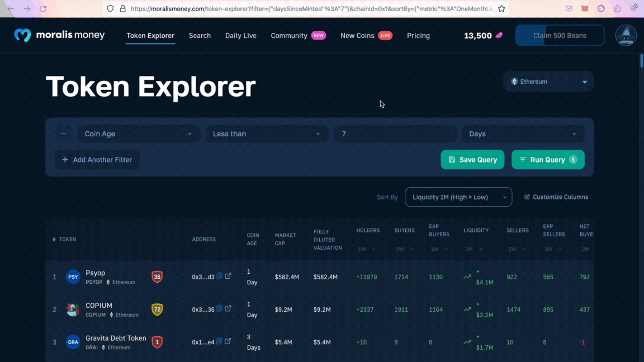Show site security info via padlock icon
This screenshot has height=362, width=644.
click(122, 8)
